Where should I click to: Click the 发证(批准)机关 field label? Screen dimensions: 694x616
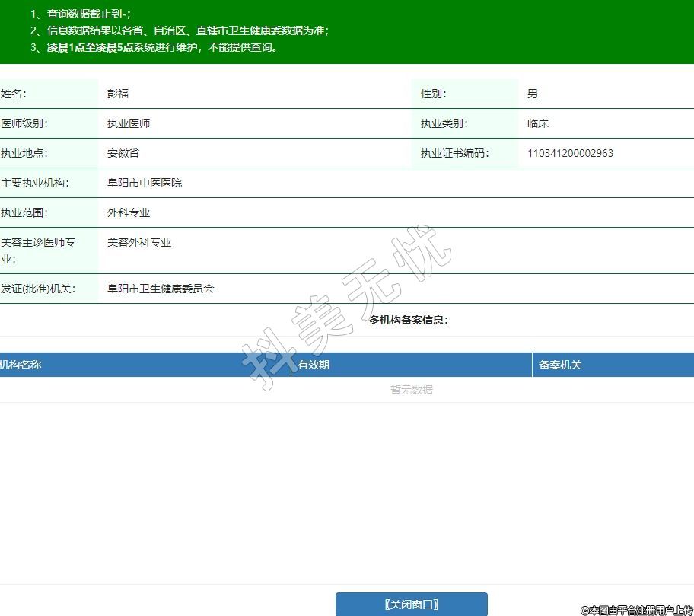[x=38, y=289]
